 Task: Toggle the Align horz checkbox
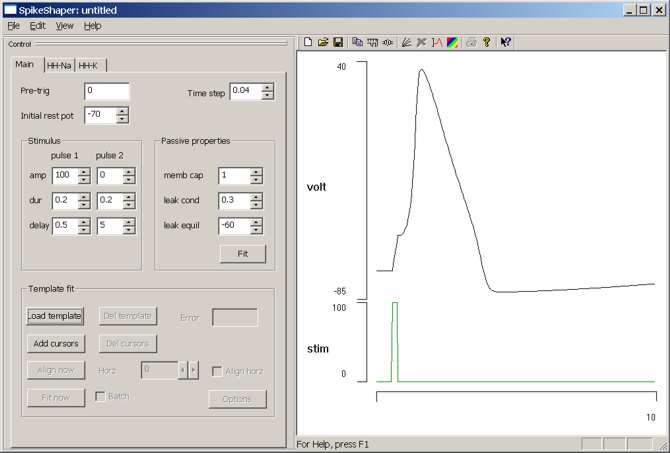click(x=217, y=371)
